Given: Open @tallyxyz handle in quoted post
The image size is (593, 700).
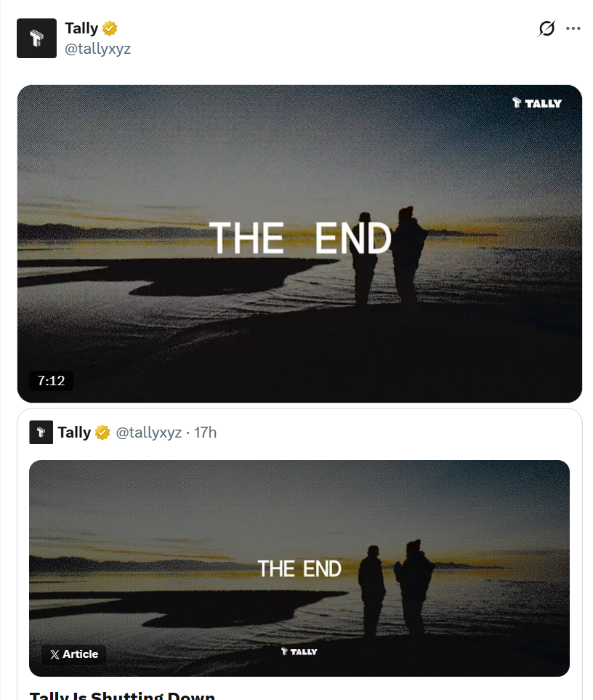Looking at the screenshot, I should pos(148,433).
